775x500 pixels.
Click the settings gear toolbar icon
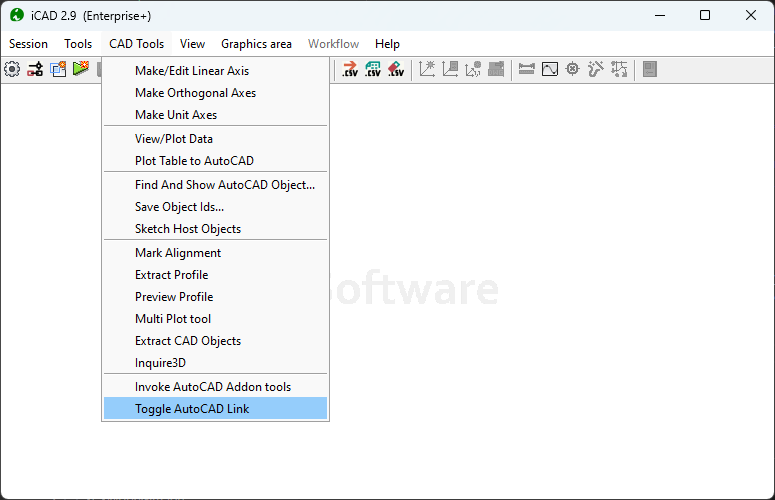pos(12,69)
